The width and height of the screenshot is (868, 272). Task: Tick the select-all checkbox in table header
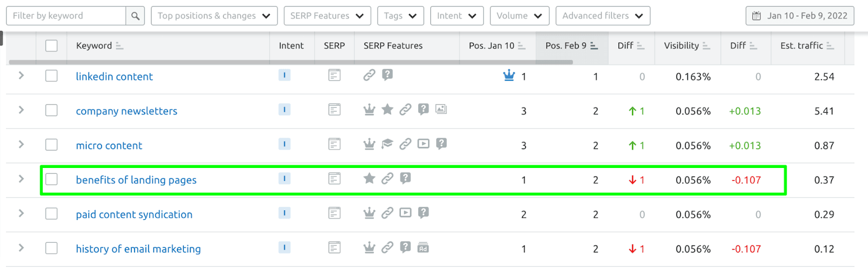pyautogui.click(x=52, y=46)
